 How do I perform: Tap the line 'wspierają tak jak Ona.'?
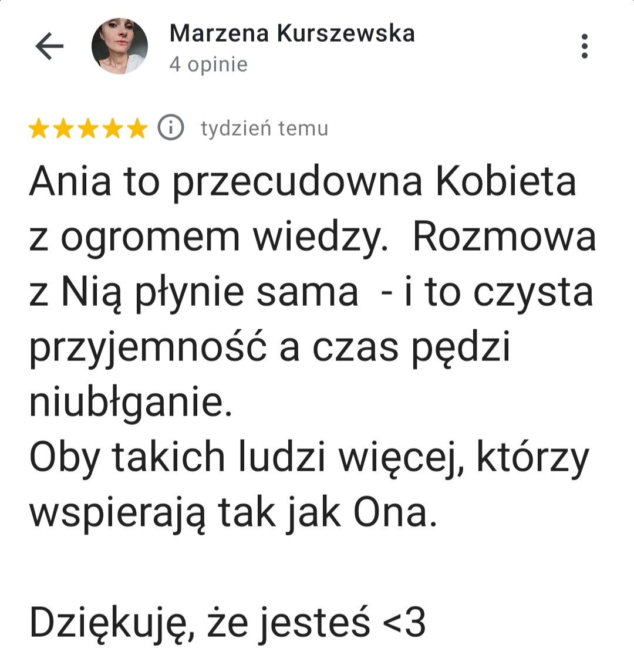[233, 512]
